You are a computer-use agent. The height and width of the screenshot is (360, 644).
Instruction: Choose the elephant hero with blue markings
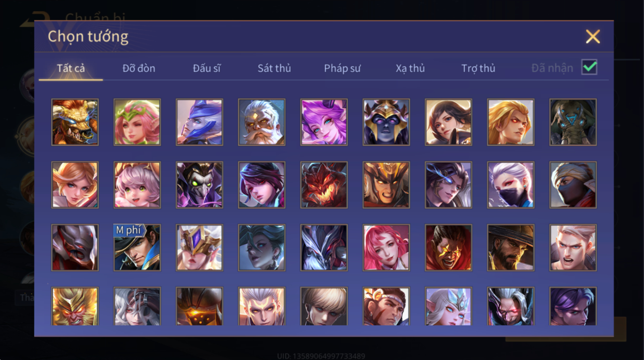pyautogui.click(x=573, y=122)
